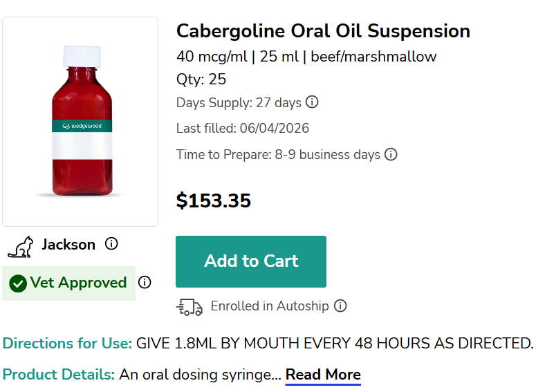Click the Product Details label

[x=59, y=375]
